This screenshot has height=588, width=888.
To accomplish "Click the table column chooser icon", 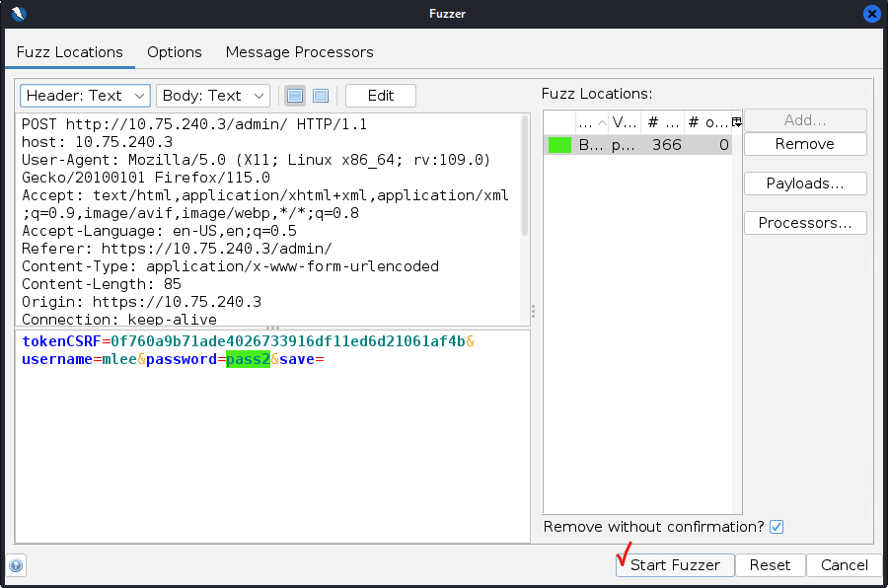I will (736, 121).
